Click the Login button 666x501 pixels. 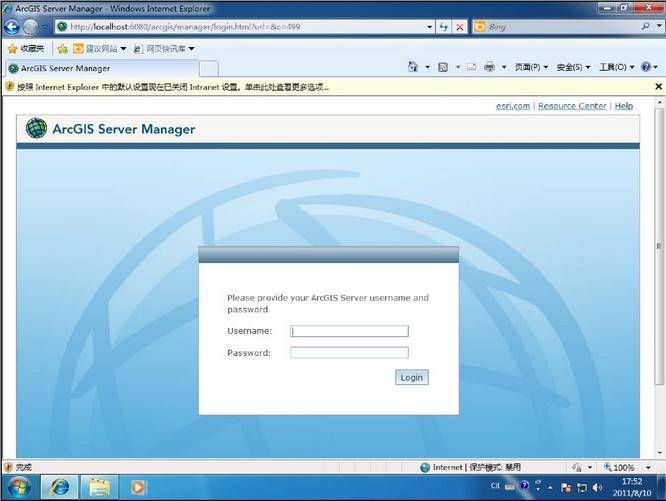412,377
